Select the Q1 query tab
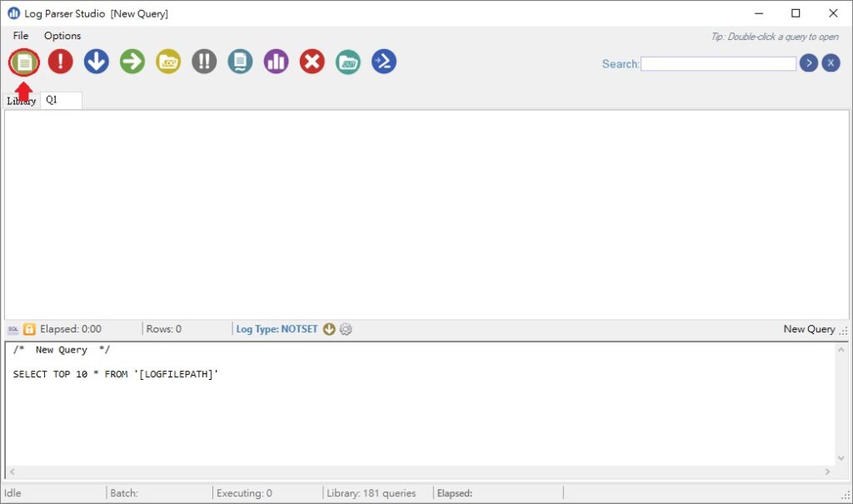 pyautogui.click(x=52, y=100)
